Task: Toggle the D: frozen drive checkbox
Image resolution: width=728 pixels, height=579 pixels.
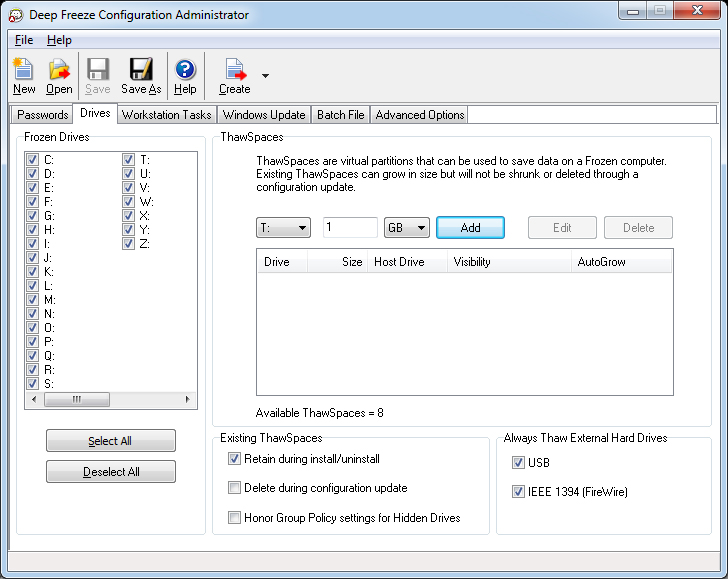Action: tap(32, 174)
